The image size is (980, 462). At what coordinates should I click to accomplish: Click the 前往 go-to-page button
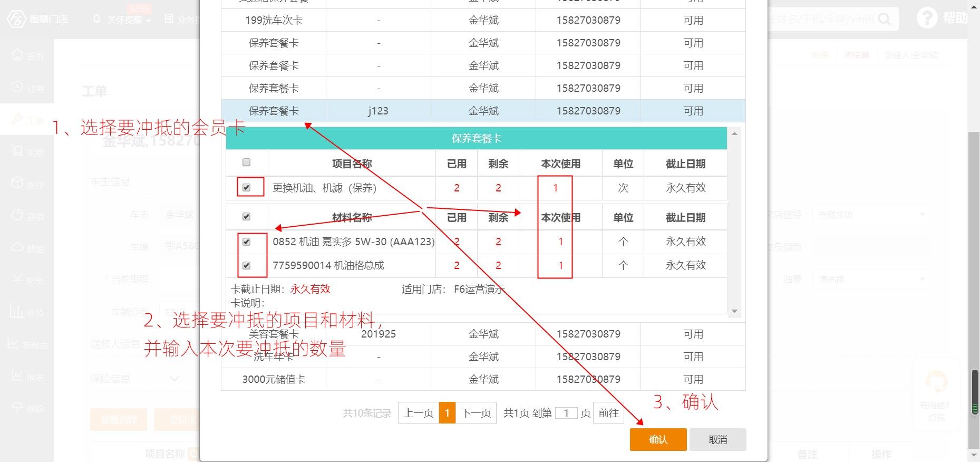point(608,413)
